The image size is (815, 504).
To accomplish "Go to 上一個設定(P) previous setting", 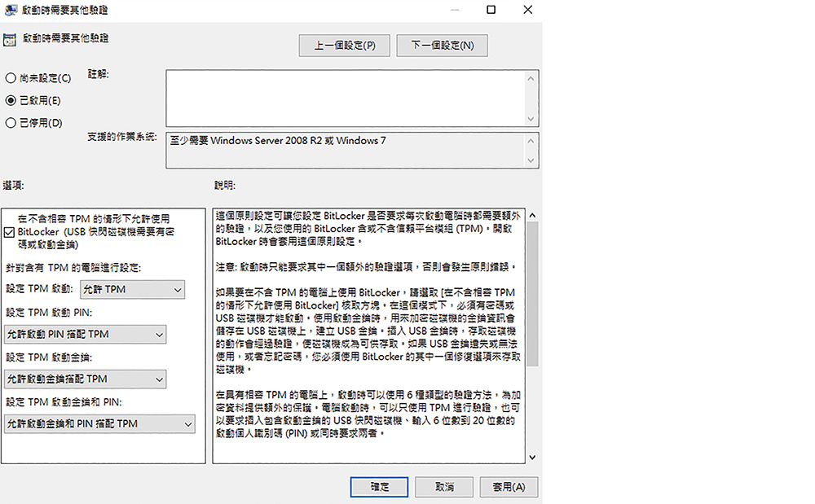I will (344, 46).
